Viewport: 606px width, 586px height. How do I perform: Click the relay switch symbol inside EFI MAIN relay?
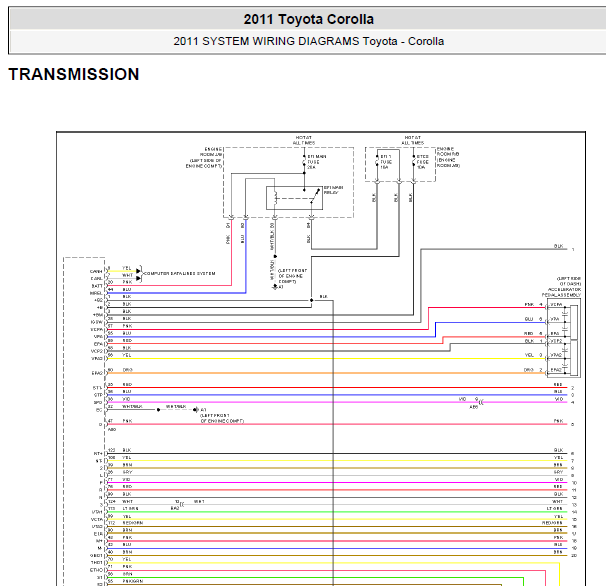(x=315, y=196)
